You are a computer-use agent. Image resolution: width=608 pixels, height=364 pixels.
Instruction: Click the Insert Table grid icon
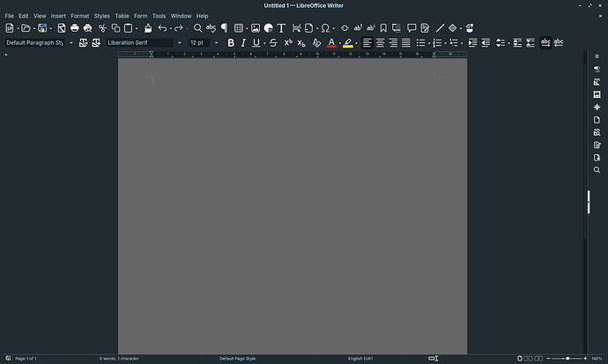(x=239, y=28)
